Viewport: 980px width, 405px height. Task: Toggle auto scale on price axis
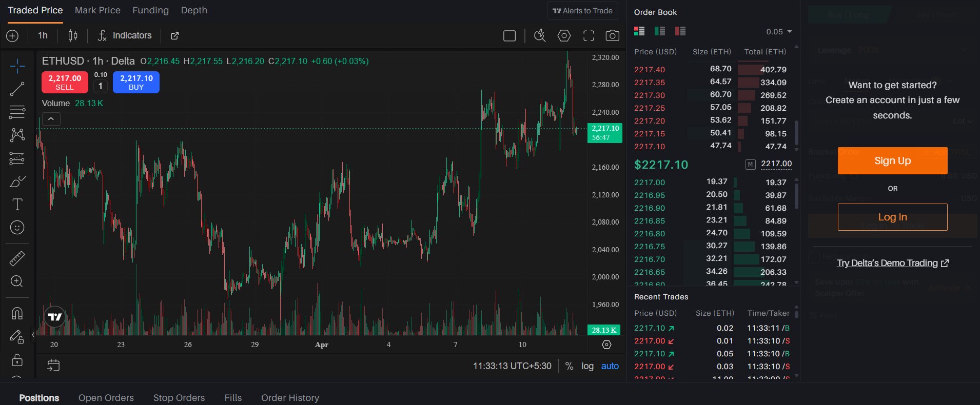tap(610, 366)
